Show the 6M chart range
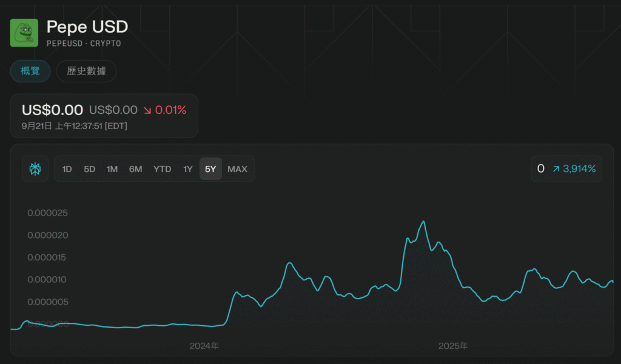The height and width of the screenshot is (364, 621). [x=135, y=169]
